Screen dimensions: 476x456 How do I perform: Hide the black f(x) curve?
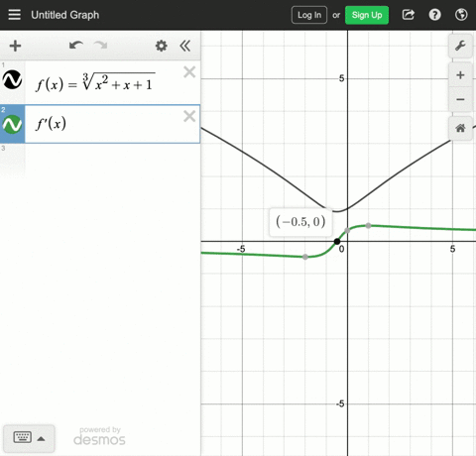pos(12,79)
